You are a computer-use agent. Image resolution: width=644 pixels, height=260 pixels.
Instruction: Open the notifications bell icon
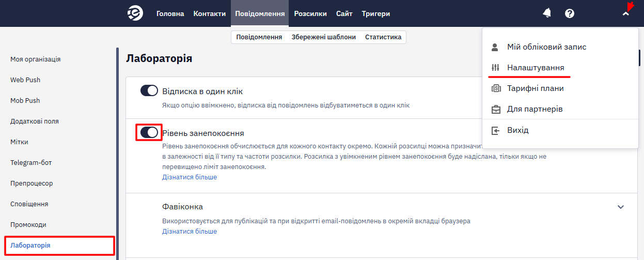click(x=547, y=13)
